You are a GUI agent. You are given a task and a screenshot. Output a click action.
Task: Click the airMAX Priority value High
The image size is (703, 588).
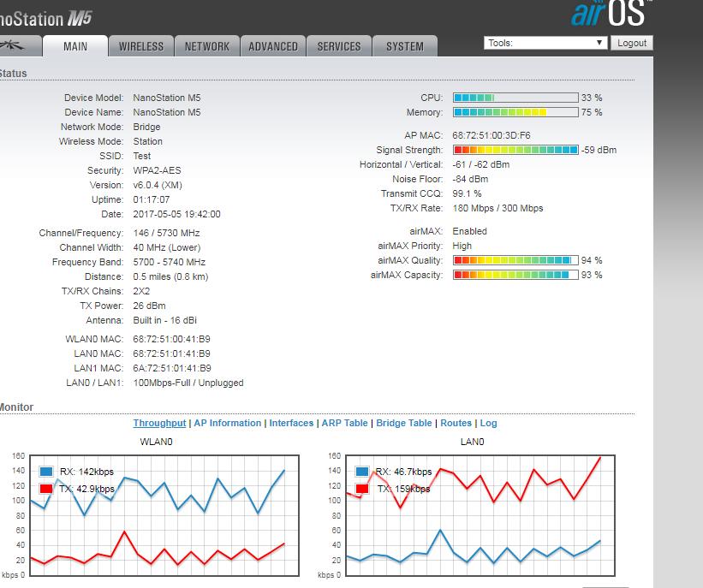[462, 246]
